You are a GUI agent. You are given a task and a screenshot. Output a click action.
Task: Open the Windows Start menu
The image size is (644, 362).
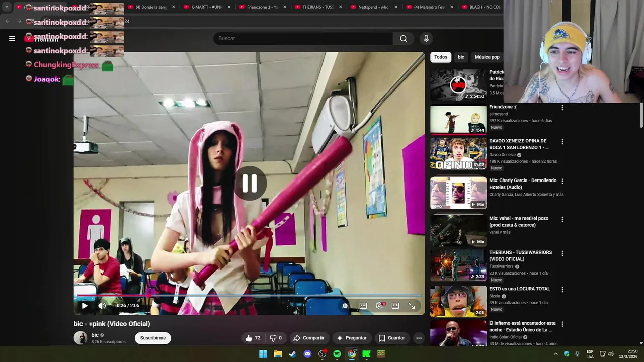tap(263, 354)
